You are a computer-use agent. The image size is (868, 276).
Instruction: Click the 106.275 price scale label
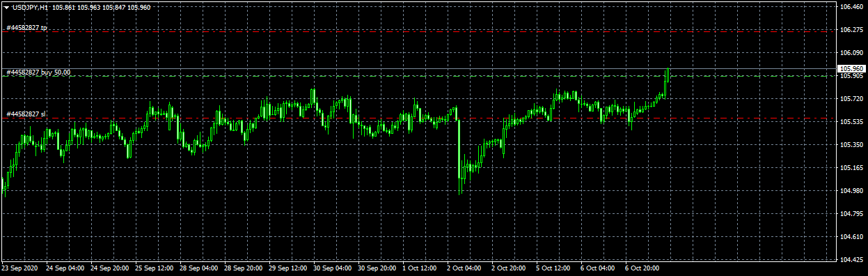(852, 30)
